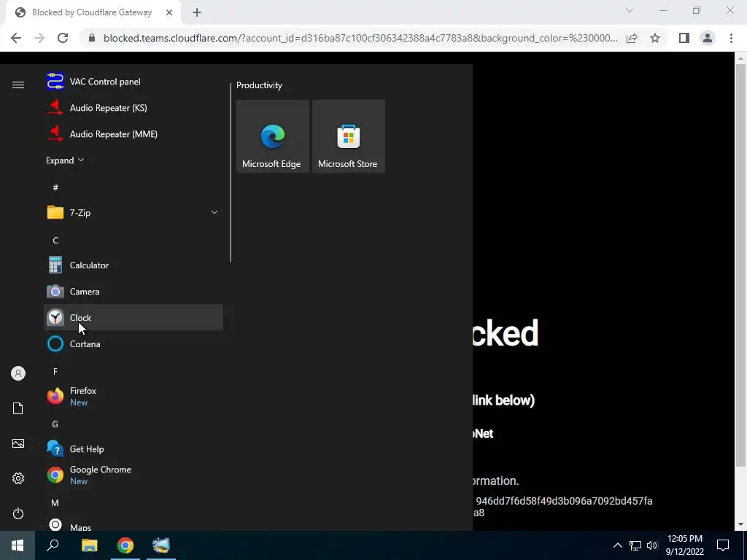Open File Explorer from the taskbar
This screenshot has width=747, height=560.
(89, 545)
